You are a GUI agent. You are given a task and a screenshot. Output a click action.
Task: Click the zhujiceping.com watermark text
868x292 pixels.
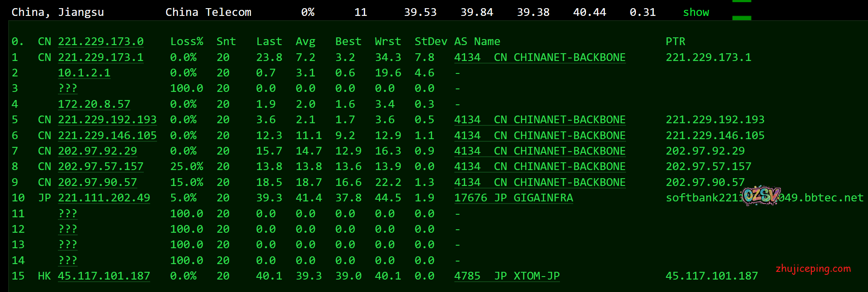coord(813,269)
